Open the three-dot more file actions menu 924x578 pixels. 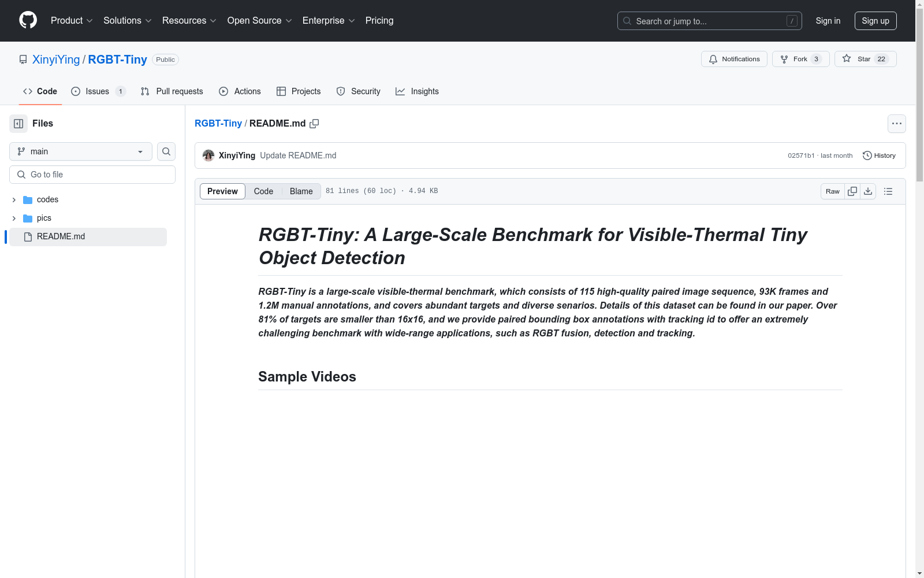(x=896, y=124)
